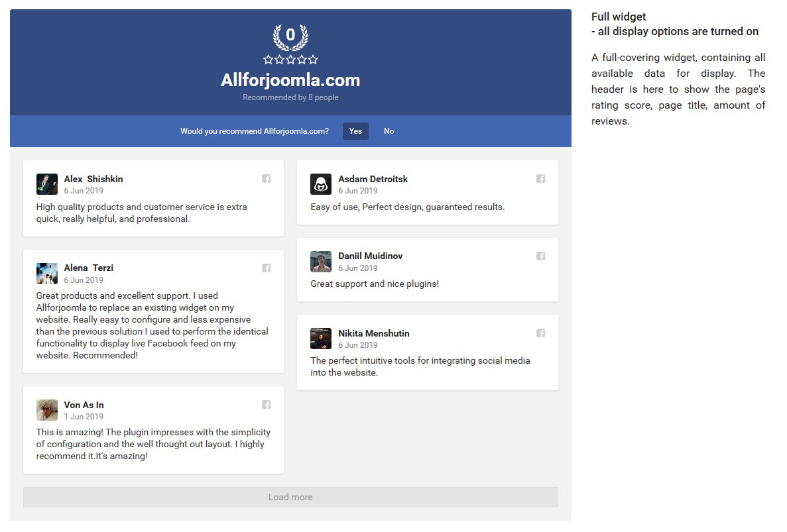Open Alex Shishkin's profile name
Image resolution: width=787 pixels, height=532 pixels.
click(93, 179)
